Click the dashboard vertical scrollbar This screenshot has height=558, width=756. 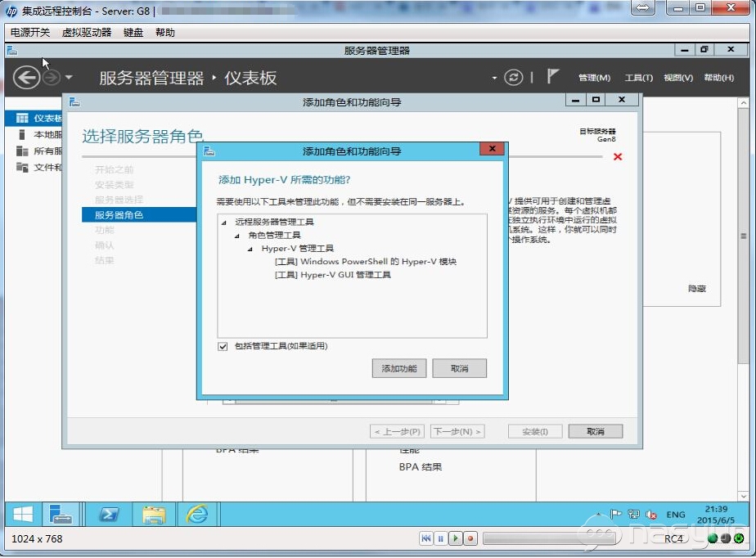point(744,236)
